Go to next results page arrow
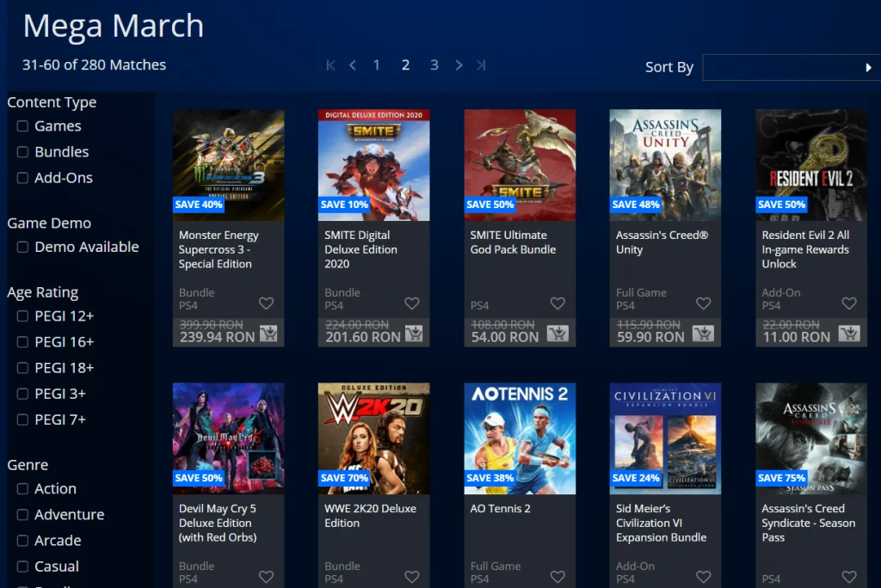 click(459, 65)
